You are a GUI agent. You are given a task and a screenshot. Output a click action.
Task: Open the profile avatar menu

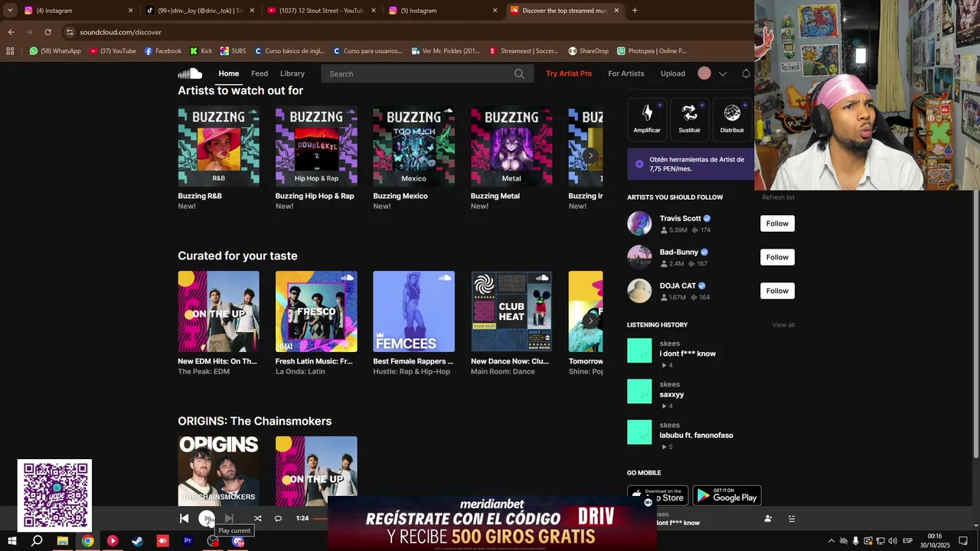[704, 73]
